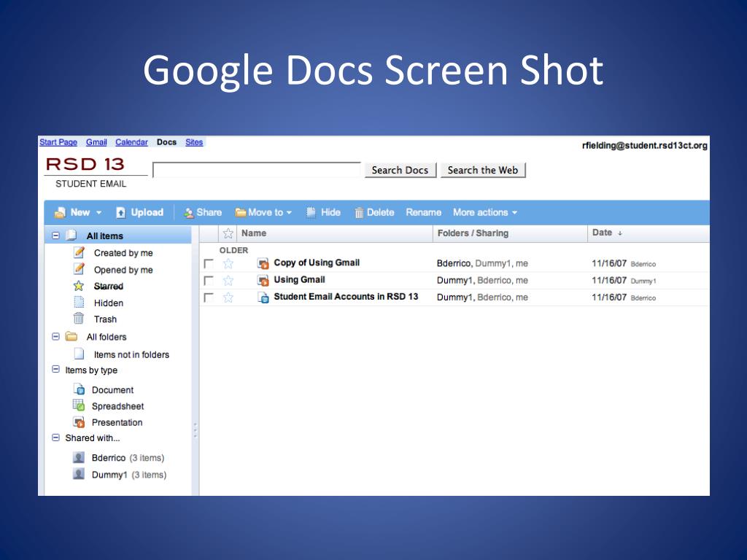Star the Copy of Using Gmail item
The width and height of the screenshot is (747, 560).
(228, 263)
